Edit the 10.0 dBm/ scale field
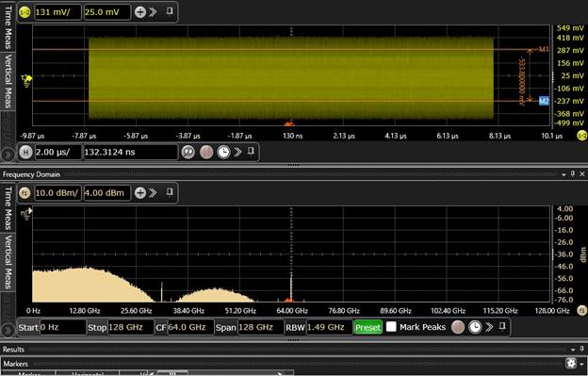This screenshot has width=588, height=376. [x=57, y=193]
